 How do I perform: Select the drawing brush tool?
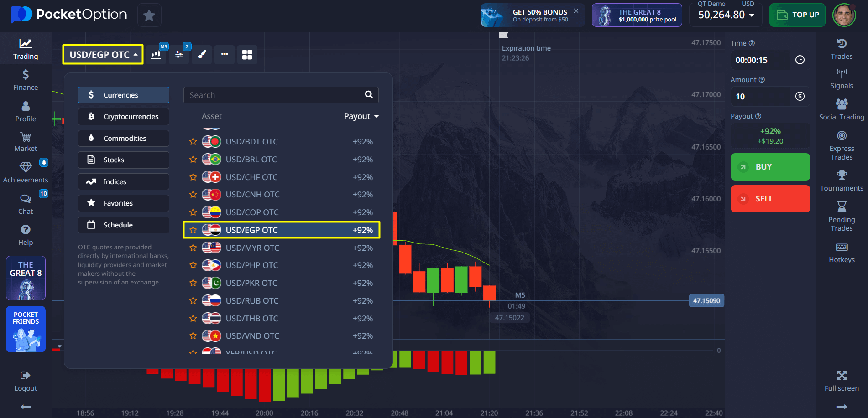tap(202, 55)
